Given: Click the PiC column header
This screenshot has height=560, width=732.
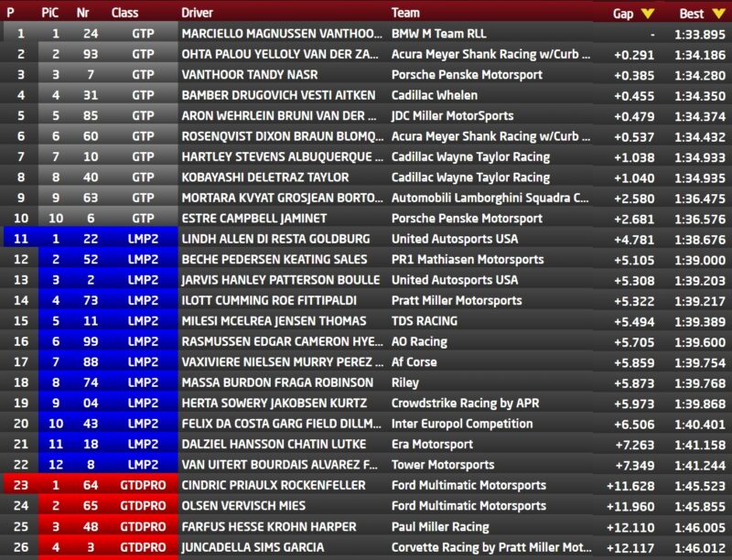Looking at the screenshot, I should 50,13.
